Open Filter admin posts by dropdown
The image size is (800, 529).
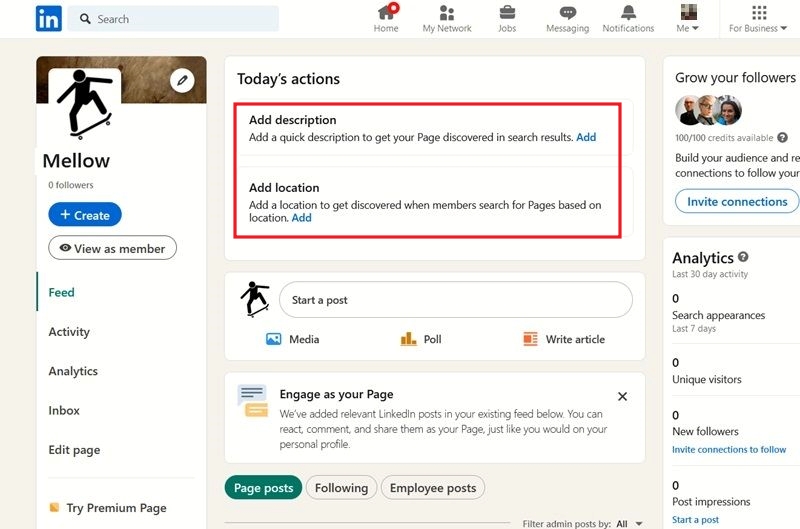pyautogui.click(x=629, y=524)
